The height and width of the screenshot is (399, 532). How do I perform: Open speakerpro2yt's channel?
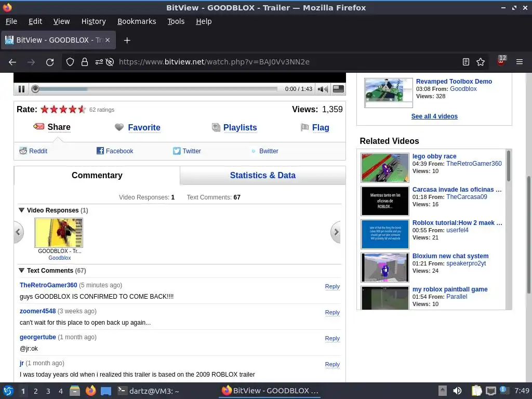466,263
